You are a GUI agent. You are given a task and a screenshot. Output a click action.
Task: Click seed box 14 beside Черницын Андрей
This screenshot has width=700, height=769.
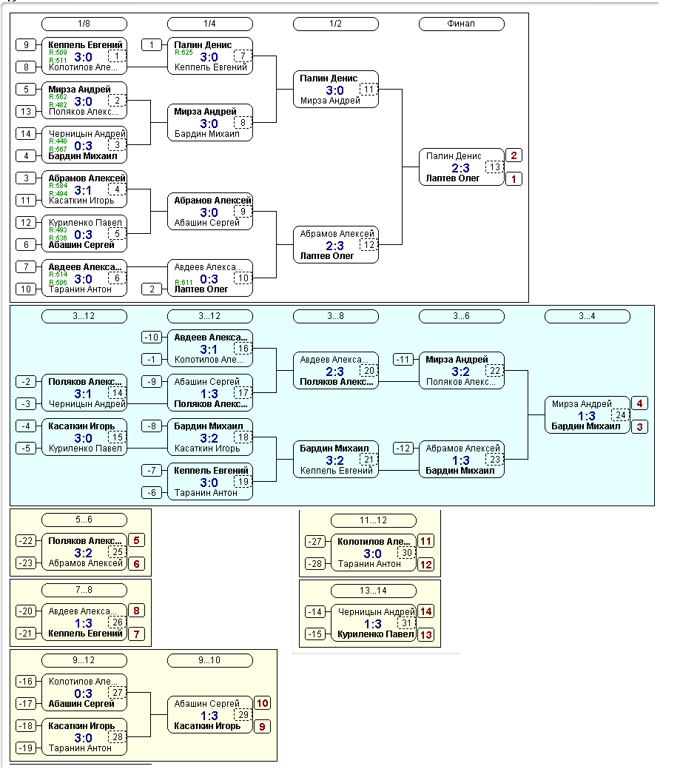26,133
